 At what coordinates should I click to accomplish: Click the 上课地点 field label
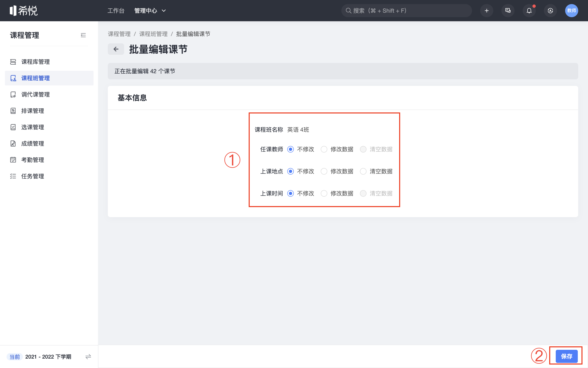272,171
